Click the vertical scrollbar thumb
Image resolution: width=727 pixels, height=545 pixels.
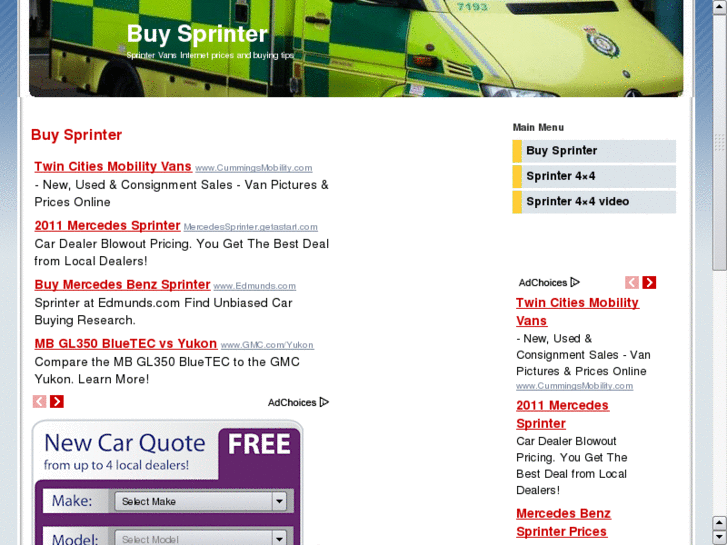(720, 141)
